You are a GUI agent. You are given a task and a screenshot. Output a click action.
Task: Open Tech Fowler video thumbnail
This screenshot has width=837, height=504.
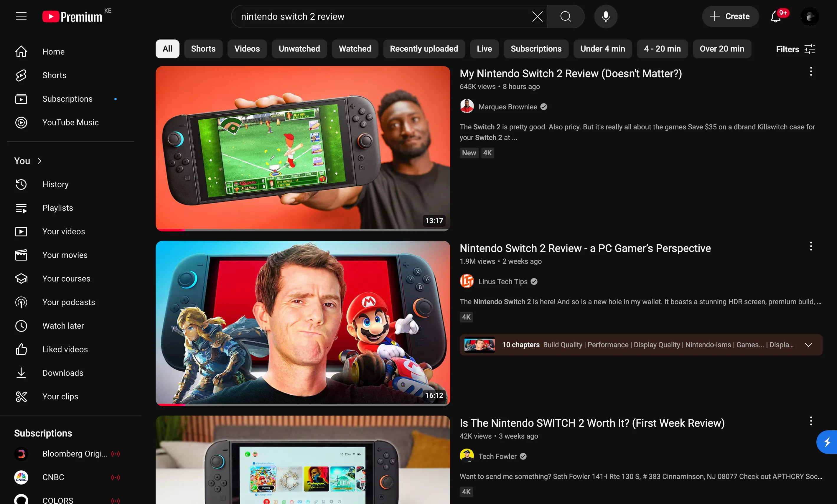[303, 460]
